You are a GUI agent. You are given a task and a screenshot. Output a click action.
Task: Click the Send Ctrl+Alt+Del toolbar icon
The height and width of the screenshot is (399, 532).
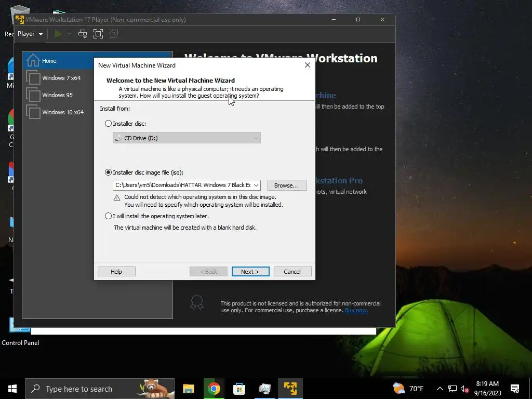tap(83, 34)
